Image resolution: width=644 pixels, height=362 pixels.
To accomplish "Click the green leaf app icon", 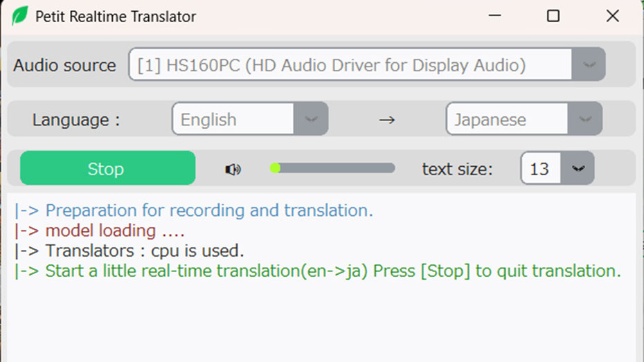I will coord(19,16).
